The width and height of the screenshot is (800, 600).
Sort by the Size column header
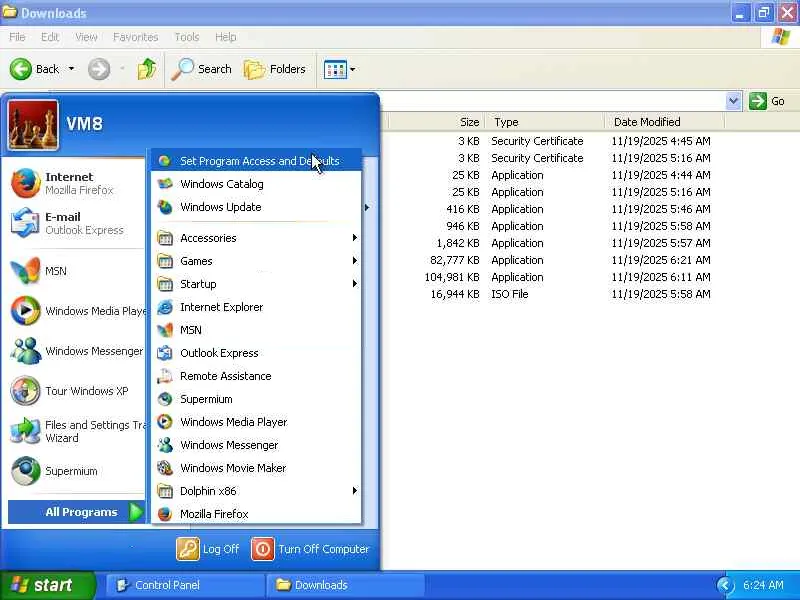pos(436,122)
